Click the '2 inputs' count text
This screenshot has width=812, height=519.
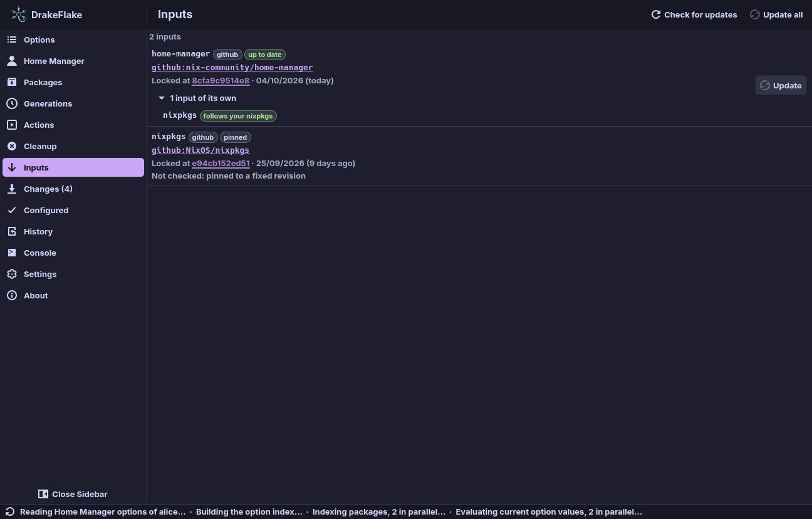tap(165, 36)
